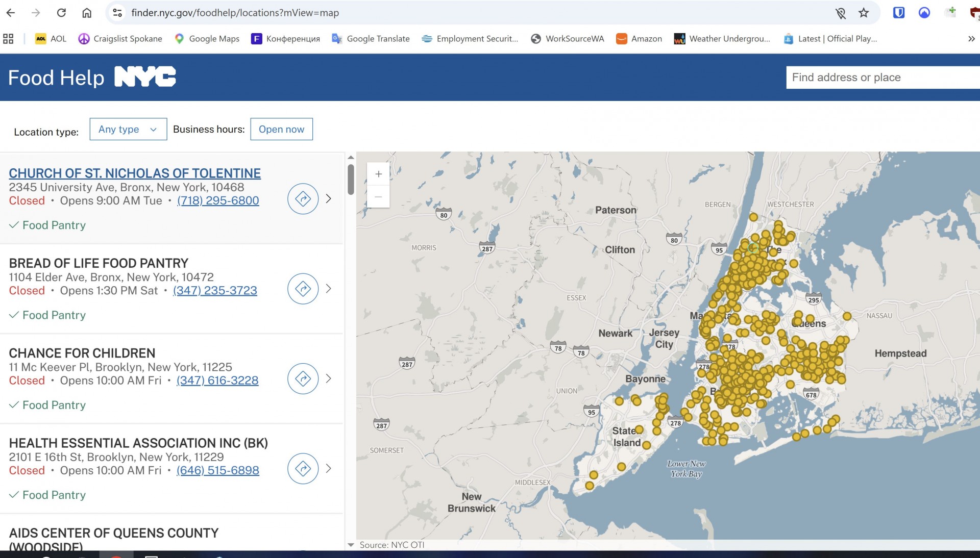Get directions to Church of St. Nicholas

coord(303,199)
